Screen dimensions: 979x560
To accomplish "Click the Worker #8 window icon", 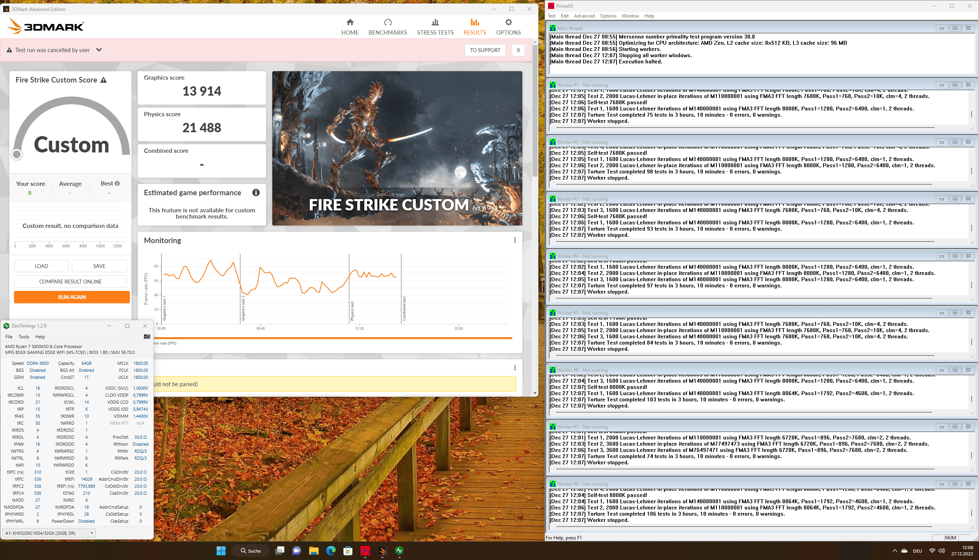I will (x=553, y=484).
